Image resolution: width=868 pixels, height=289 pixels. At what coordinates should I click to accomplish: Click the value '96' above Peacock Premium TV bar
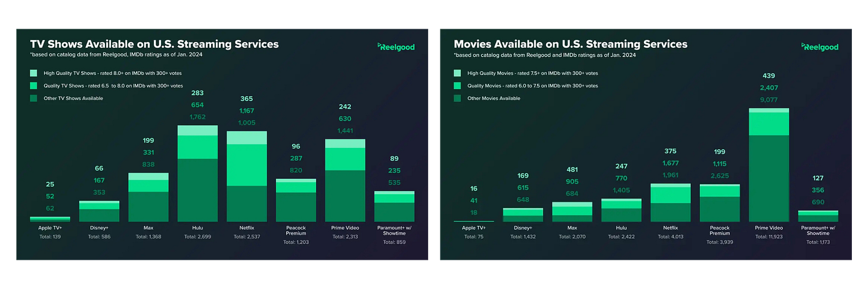click(x=296, y=147)
